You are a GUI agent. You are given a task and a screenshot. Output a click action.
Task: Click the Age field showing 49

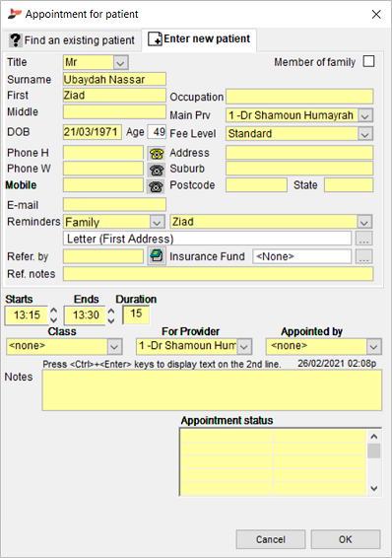pyautogui.click(x=157, y=132)
